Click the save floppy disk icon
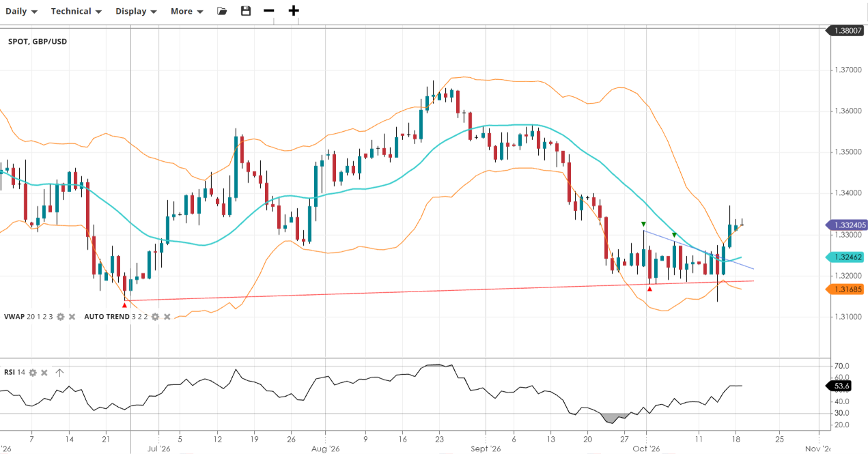The width and height of the screenshot is (868, 454). click(x=246, y=11)
